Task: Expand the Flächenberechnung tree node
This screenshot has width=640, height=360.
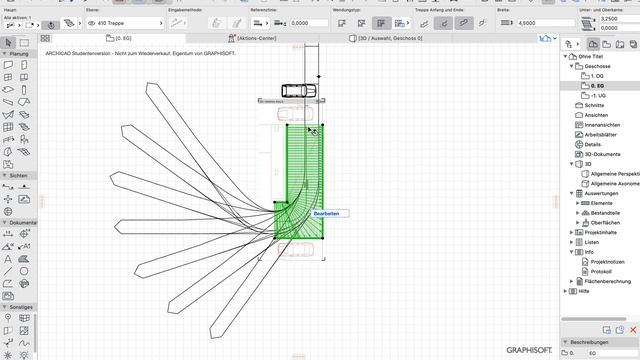Action: click(572, 282)
